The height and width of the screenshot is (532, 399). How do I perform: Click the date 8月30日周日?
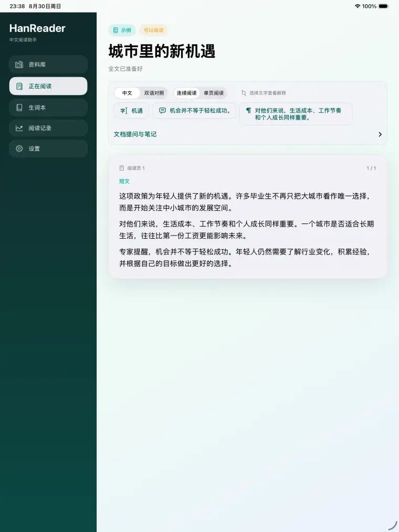click(45, 6)
